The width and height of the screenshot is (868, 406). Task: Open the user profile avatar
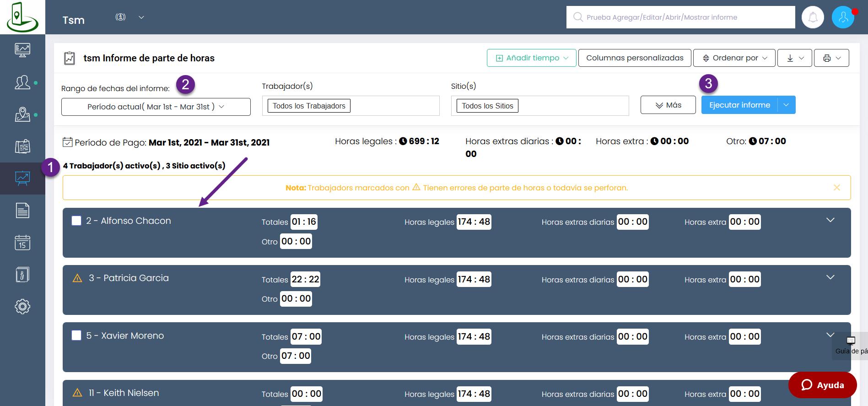(843, 17)
